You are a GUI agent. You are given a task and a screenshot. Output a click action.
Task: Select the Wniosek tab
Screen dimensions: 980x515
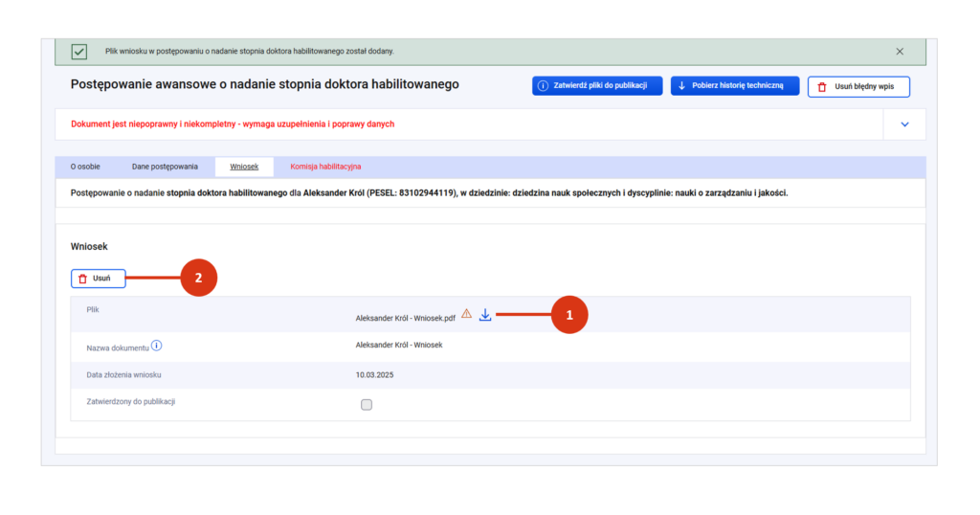pos(244,167)
